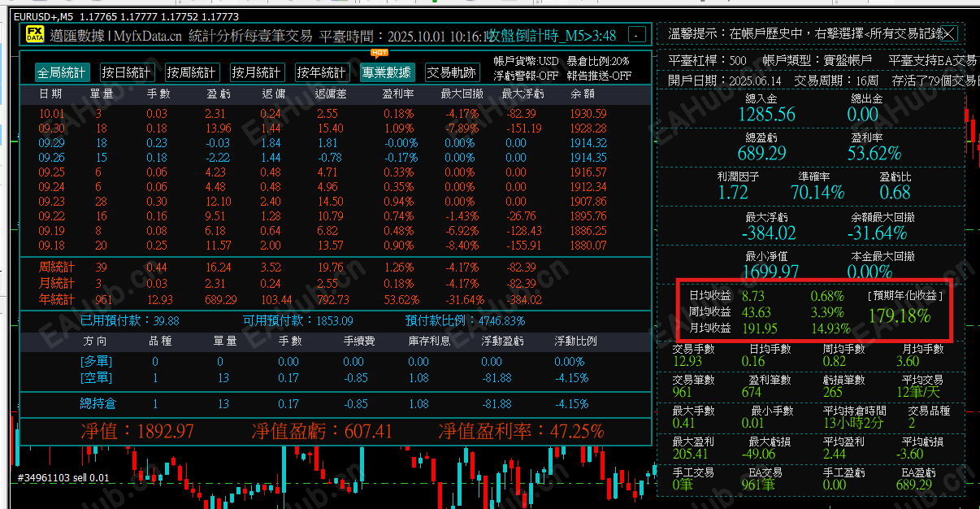This screenshot has width=980, height=509.
Task: Open the 專業數據 tab
Action: coord(387,72)
